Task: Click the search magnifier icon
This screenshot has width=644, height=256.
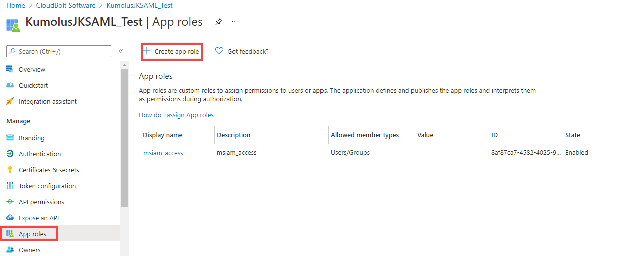Action: [13, 51]
